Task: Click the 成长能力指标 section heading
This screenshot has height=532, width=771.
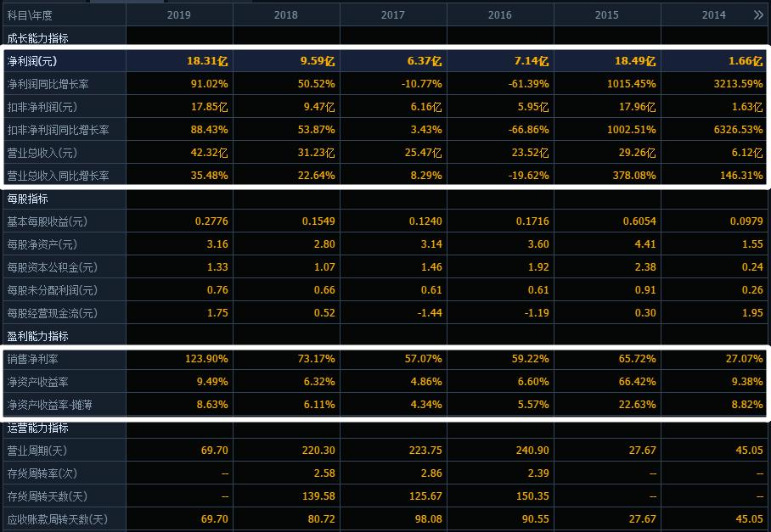Action: tap(37, 38)
